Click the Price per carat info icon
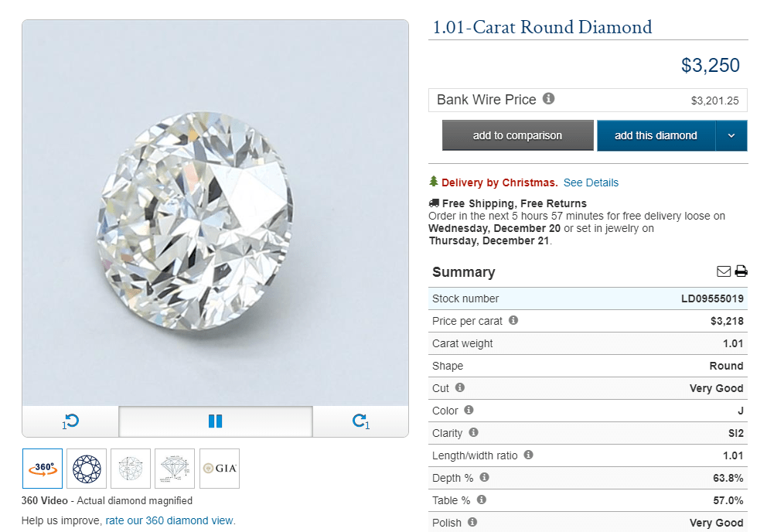This screenshot has width=767, height=532. [x=512, y=321]
